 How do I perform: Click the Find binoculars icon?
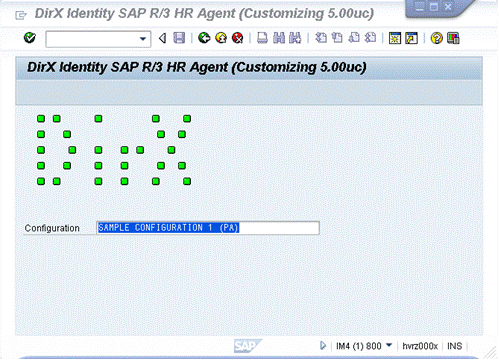[x=279, y=38]
